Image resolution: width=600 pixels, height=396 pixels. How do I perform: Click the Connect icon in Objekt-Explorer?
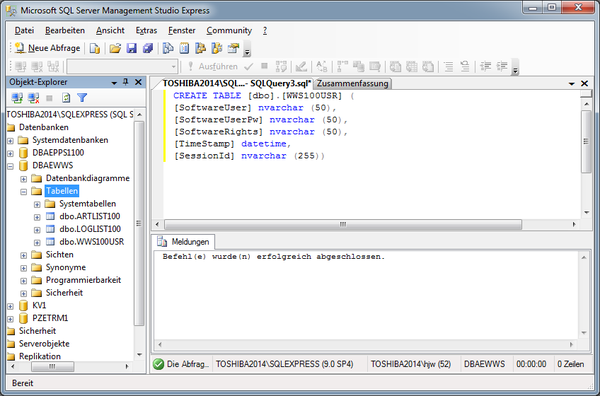click(17, 98)
